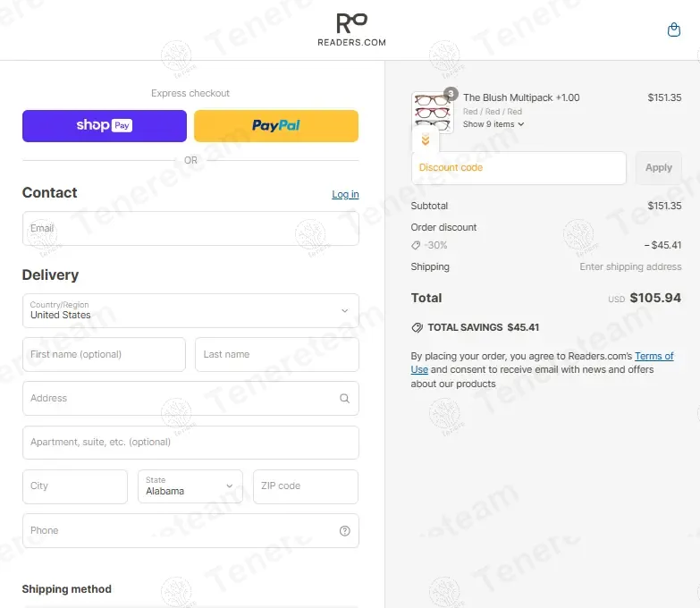Pay with PayPal express checkout
Image resolution: width=700 pixels, height=608 pixels.
tap(276, 126)
